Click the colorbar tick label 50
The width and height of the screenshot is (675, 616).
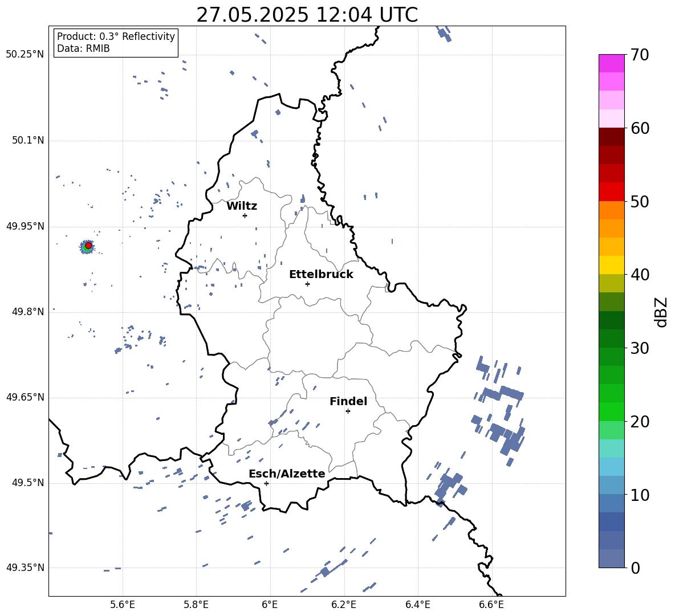coord(640,201)
